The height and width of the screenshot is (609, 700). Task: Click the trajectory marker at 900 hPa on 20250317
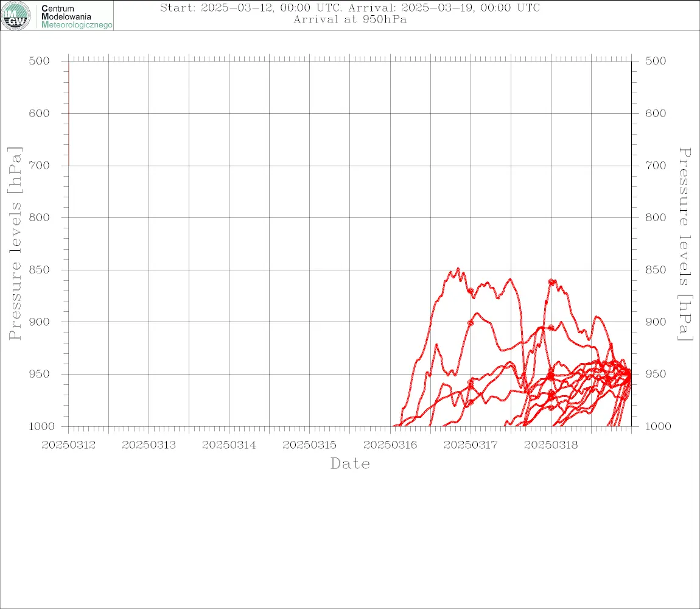tap(471, 322)
